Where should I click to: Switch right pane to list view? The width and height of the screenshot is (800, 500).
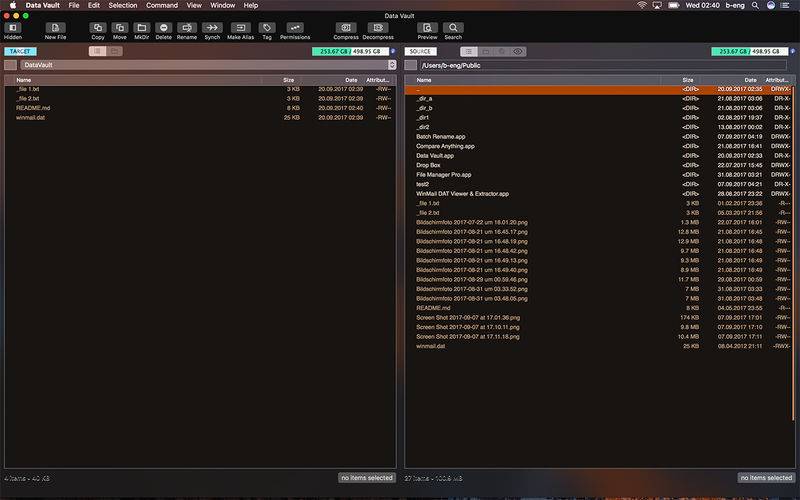[x=469, y=52]
